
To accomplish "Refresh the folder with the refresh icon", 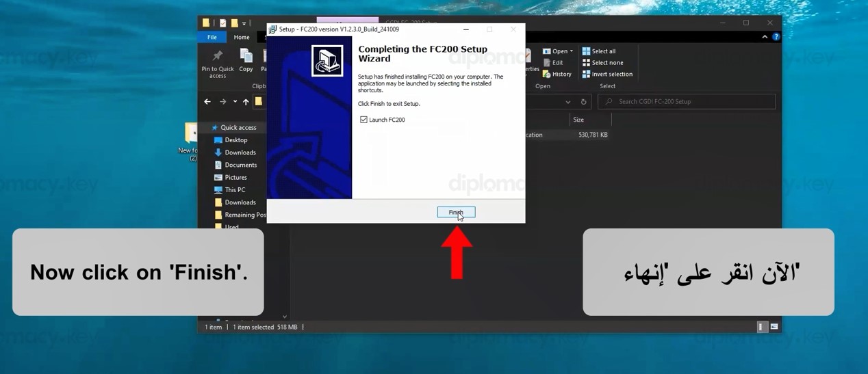I will click(x=583, y=102).
